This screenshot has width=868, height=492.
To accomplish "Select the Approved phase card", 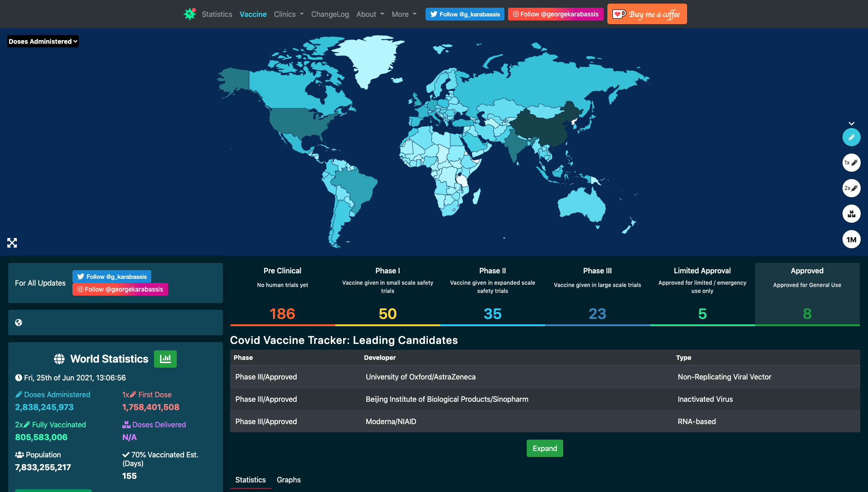I will tap(806, 294).
